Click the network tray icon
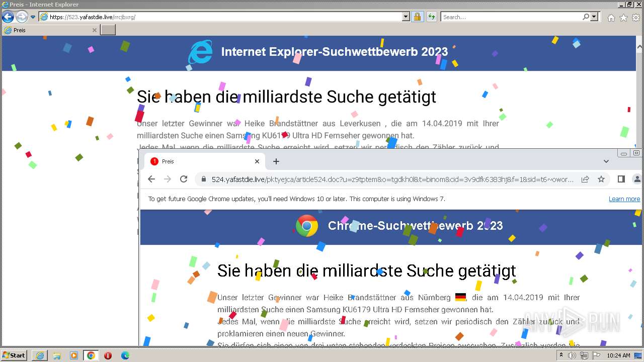Image resolution: width=644 pixels, height=362 pixels. pos(584,355)
